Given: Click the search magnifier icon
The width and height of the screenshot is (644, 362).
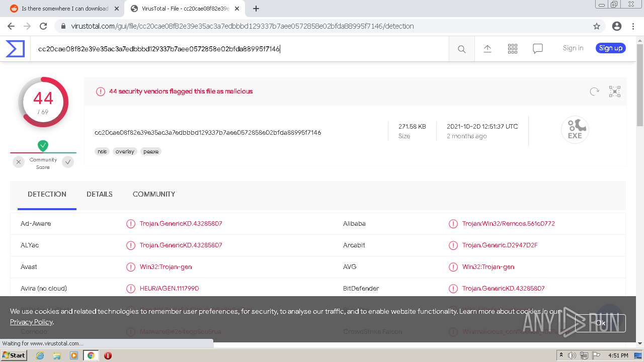Looking at the screenshot, I should click(x=461, y=49).
